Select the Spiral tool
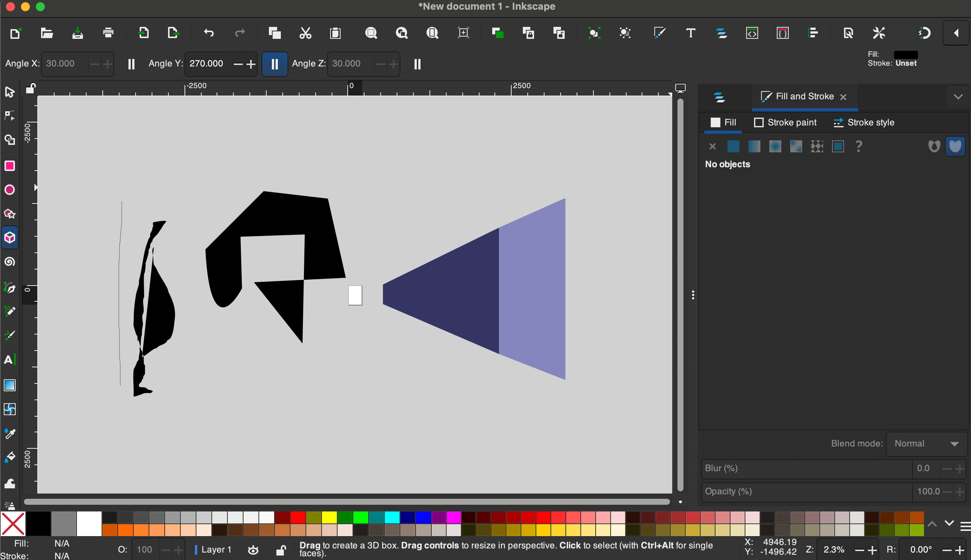 [x=10, y=262]
